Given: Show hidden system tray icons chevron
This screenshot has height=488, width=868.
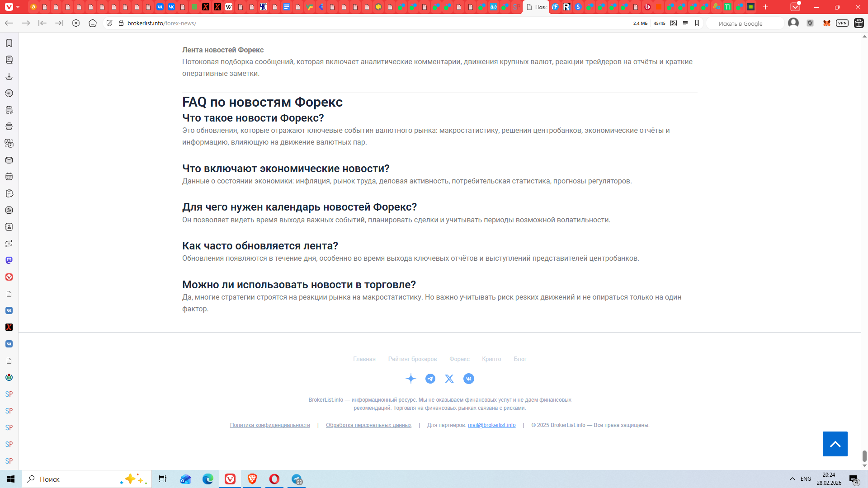Looking at the screenshot, I should (792, 479).
